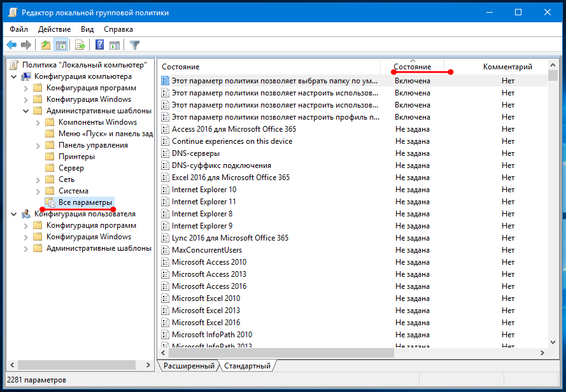Viewport: 566px width, 392px height.
Task: Open the Вид menu
Action: click(x=87, y=29)
